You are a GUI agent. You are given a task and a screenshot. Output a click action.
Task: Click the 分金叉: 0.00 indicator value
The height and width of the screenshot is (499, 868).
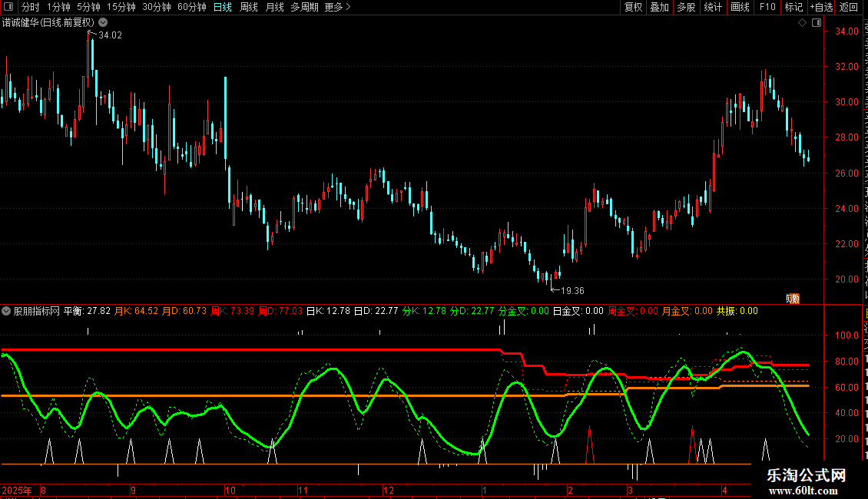pos(524,311)
